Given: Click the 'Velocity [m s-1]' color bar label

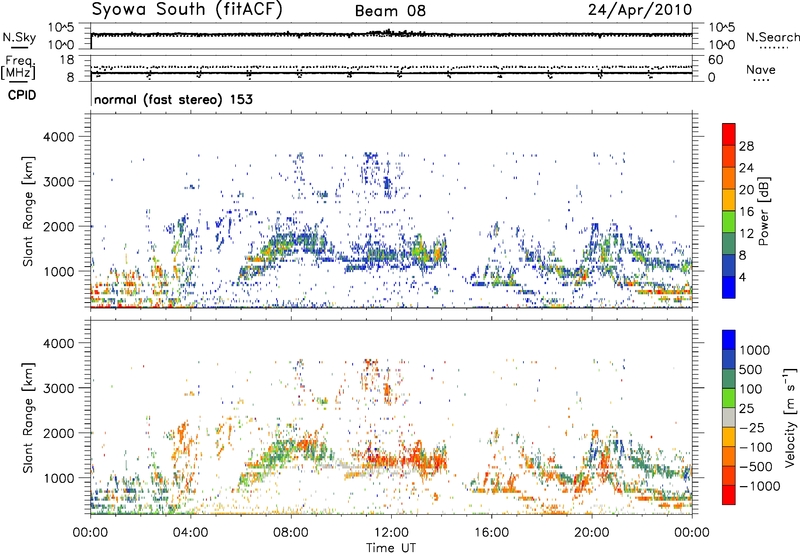Looking at the screenshot, I should pos(790,417).
